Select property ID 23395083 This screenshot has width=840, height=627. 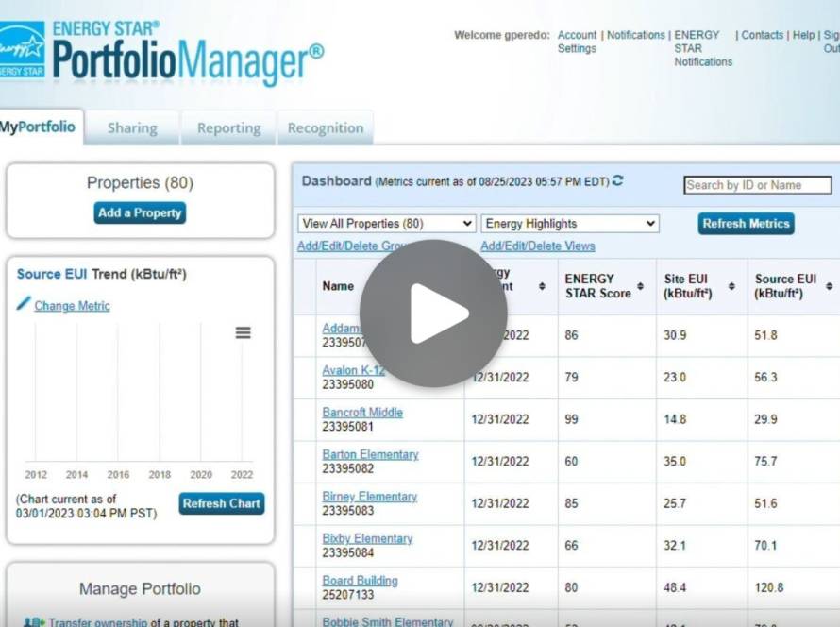pos(347,510)
